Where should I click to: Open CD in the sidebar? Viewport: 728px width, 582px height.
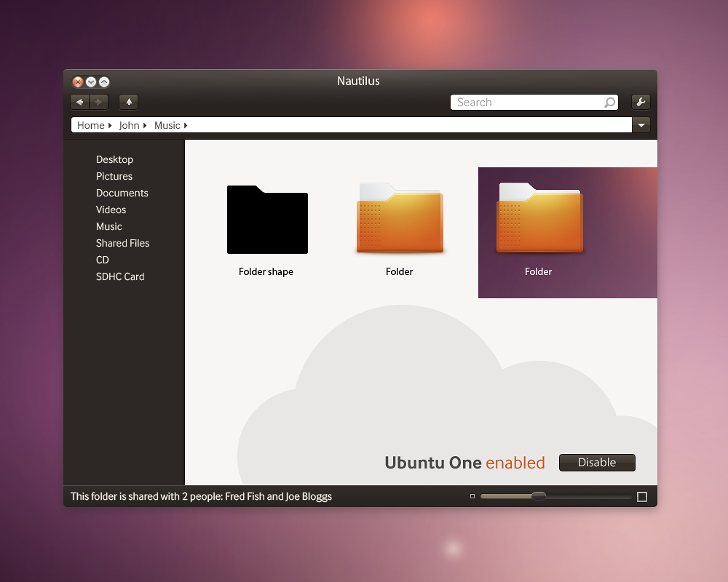[x=103, y=260]
